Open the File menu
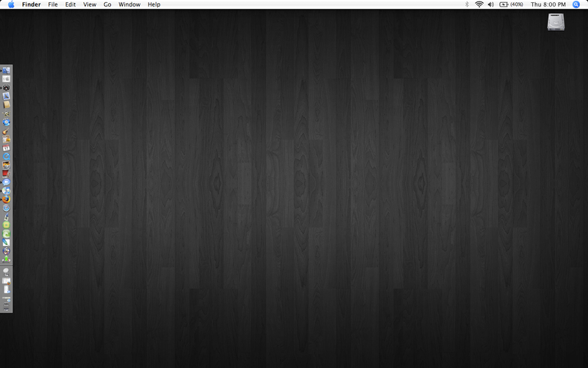The height and width of the screenshot is (368, 588). 53,4
